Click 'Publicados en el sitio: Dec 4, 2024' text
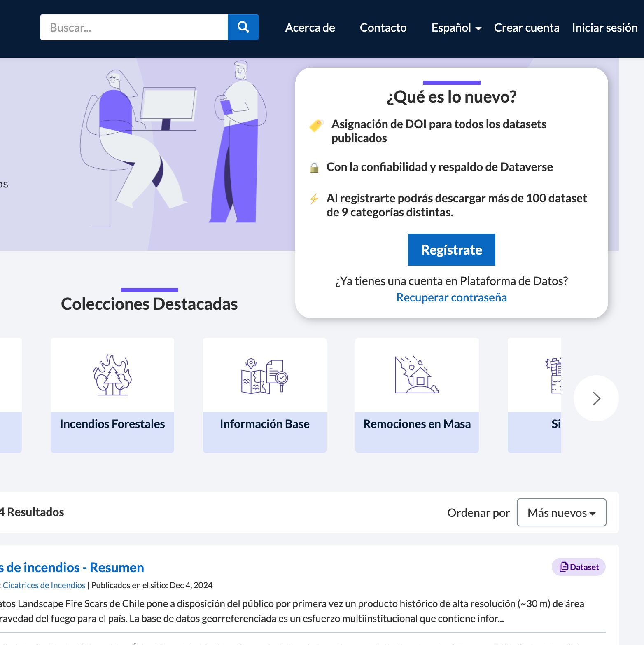This screenshot has height=645, width=644. click(152, 585)
